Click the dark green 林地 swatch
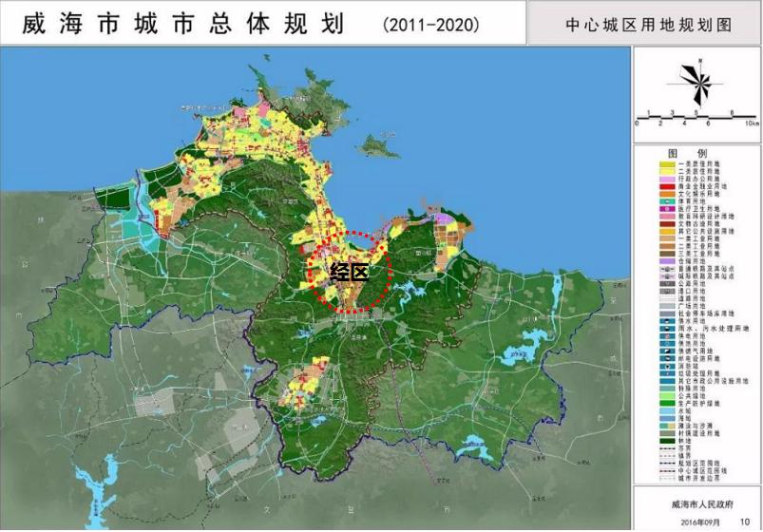 pyautogui.click(x=666, y=441)
